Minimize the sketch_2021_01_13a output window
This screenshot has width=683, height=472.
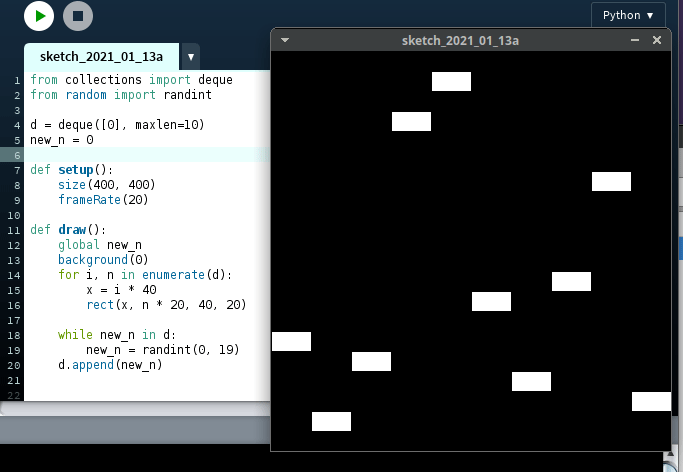coord(635,40)
